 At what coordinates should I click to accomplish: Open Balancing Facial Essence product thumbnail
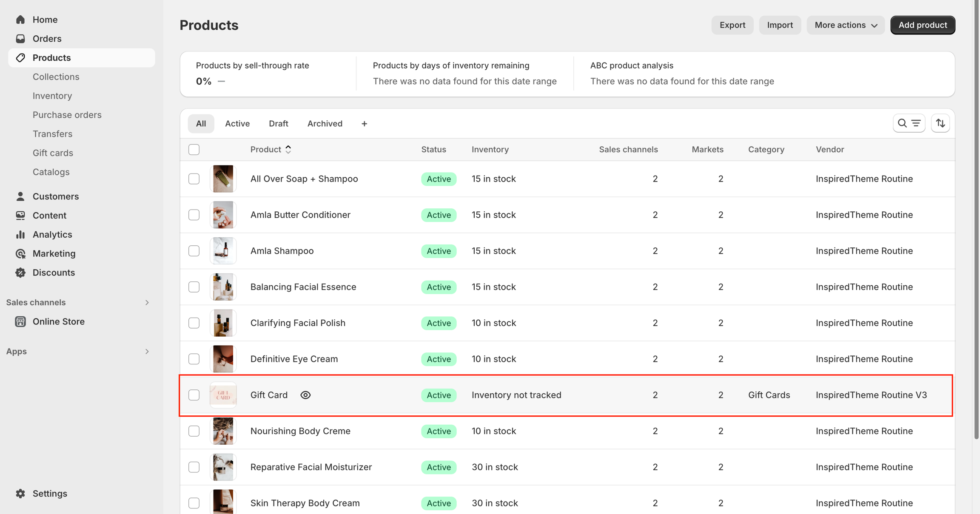[223, 287]
